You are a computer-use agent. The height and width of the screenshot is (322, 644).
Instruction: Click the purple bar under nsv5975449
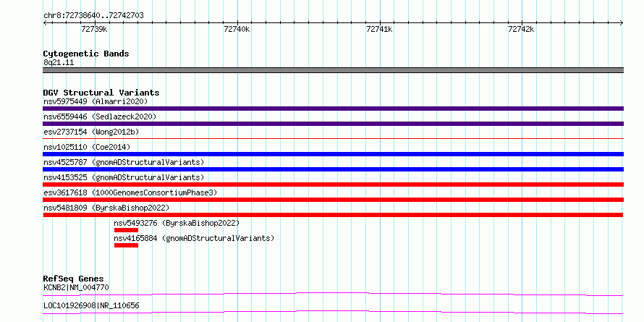333,109
